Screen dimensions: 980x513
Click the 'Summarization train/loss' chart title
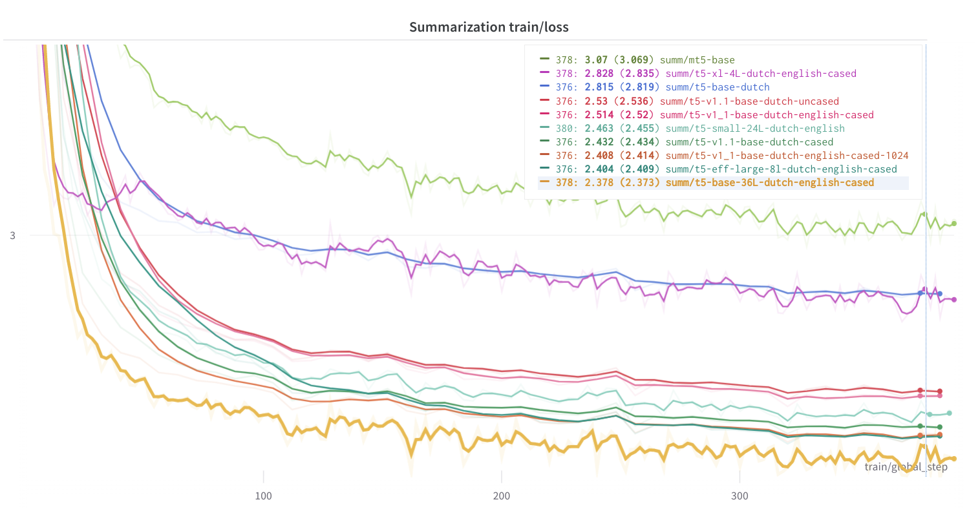pyautogui.click(x=489, y=27)
